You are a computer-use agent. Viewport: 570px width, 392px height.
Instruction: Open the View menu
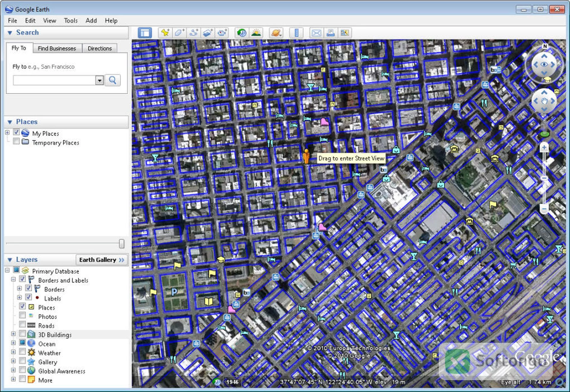50,20
